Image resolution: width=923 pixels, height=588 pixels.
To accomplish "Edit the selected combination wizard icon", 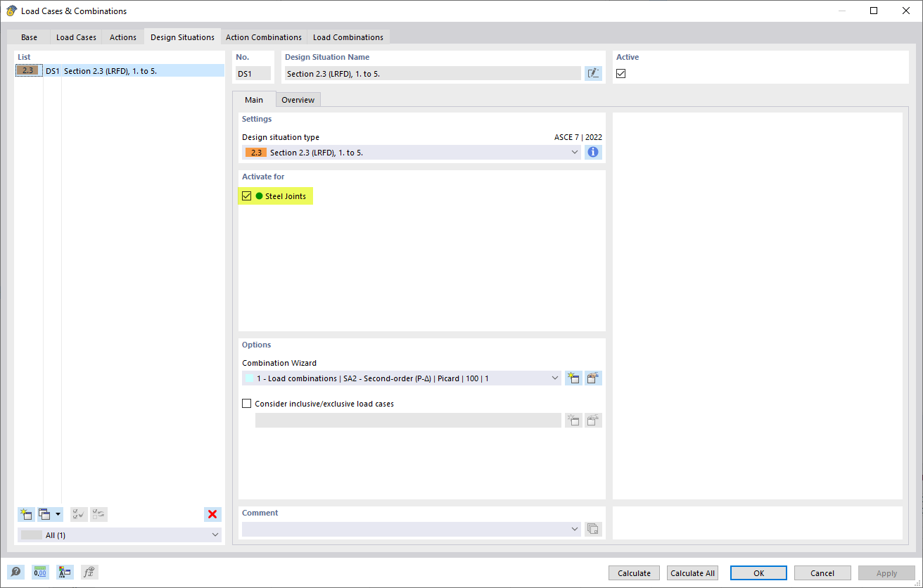I will tap(593, 378).
